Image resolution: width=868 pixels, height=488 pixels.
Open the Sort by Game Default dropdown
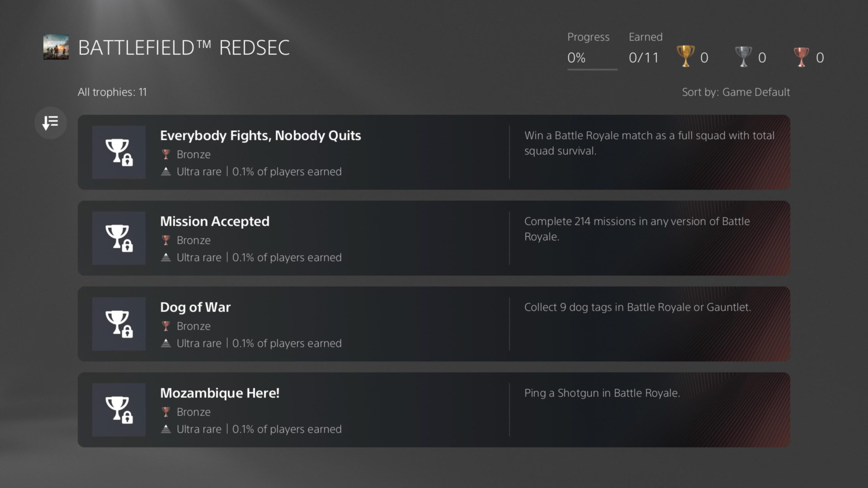[736, 92]
